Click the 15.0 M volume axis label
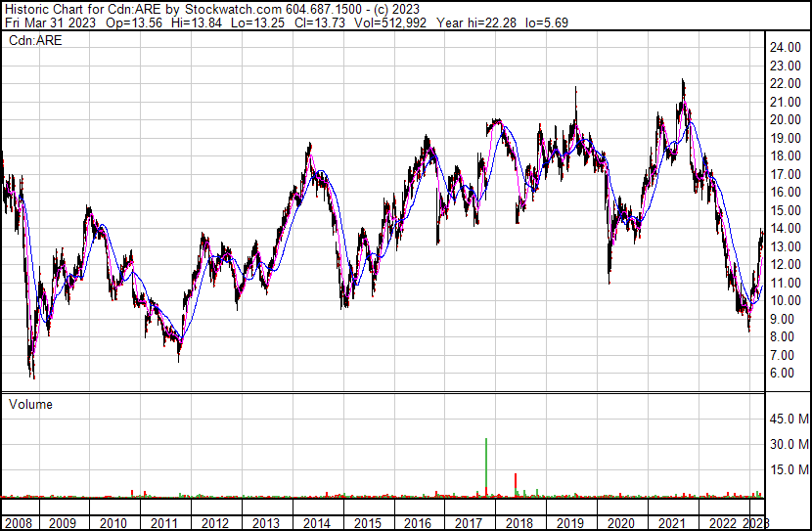 [x=789, y=469]
